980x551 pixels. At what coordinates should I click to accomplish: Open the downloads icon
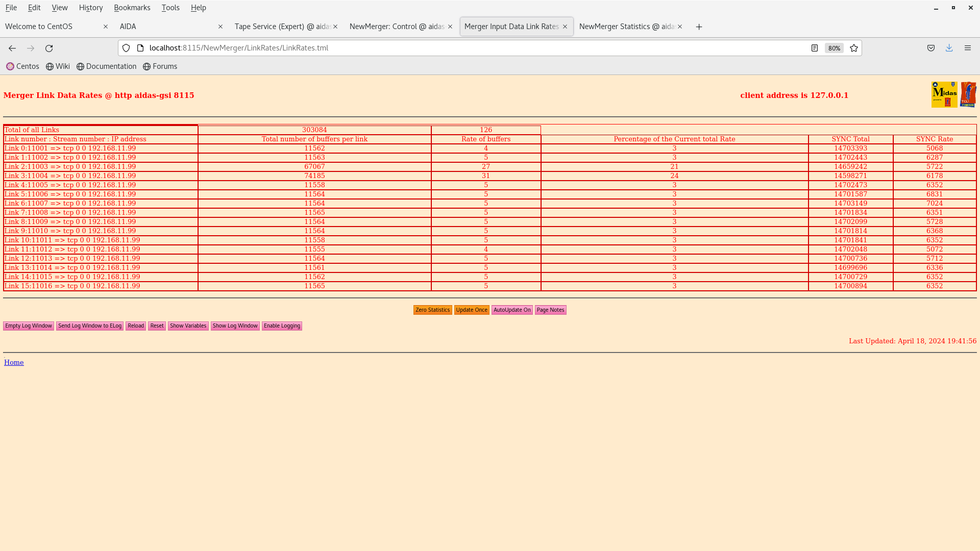coord(949,48)
